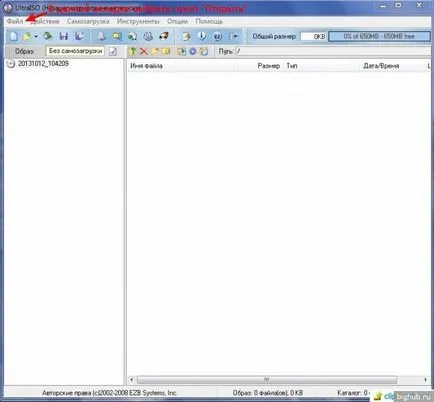
Task: Open the Файл menu
Action: pos(15,21)
